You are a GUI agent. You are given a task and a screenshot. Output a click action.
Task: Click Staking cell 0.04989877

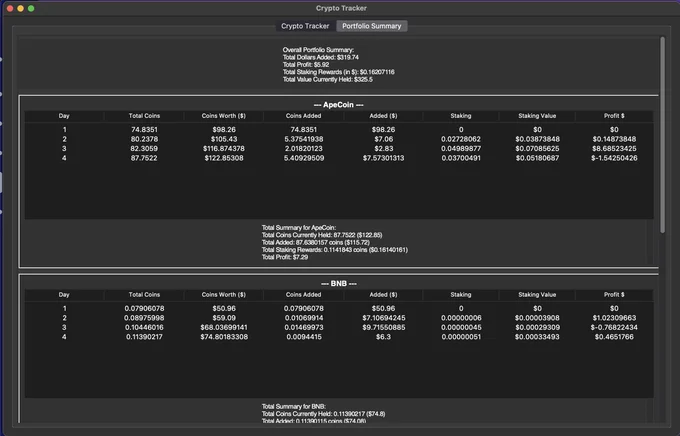click(x=461, y=149)
